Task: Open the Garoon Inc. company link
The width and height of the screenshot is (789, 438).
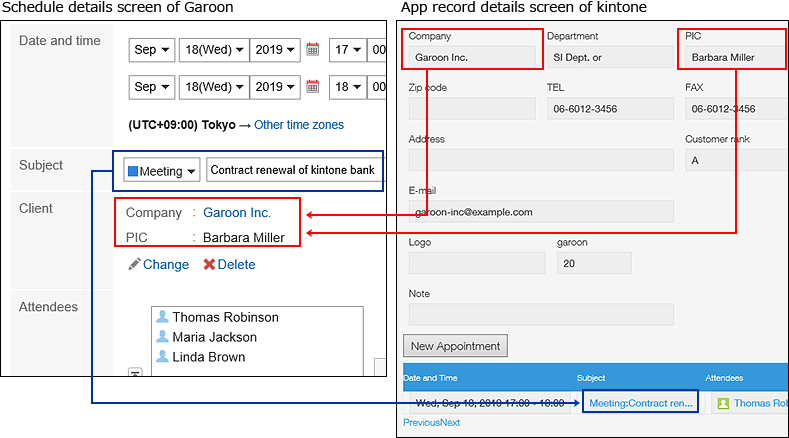Action: (x=237, y=212)
